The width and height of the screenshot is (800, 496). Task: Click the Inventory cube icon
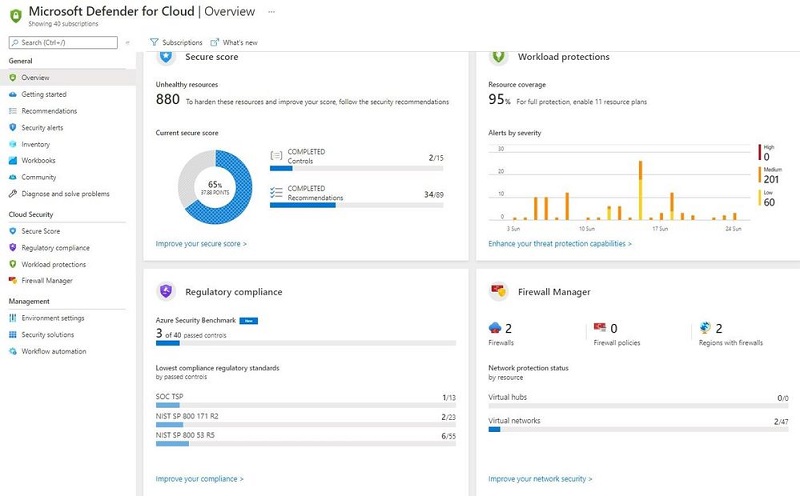point(13,144)
